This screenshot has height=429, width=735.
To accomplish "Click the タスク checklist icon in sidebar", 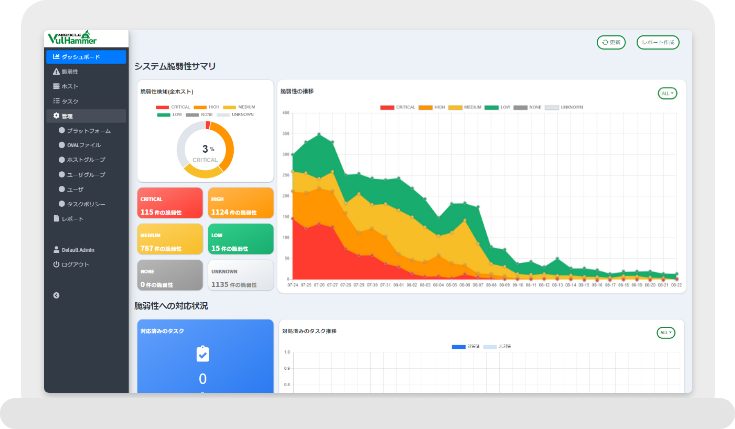I will (x=56, y=101).
